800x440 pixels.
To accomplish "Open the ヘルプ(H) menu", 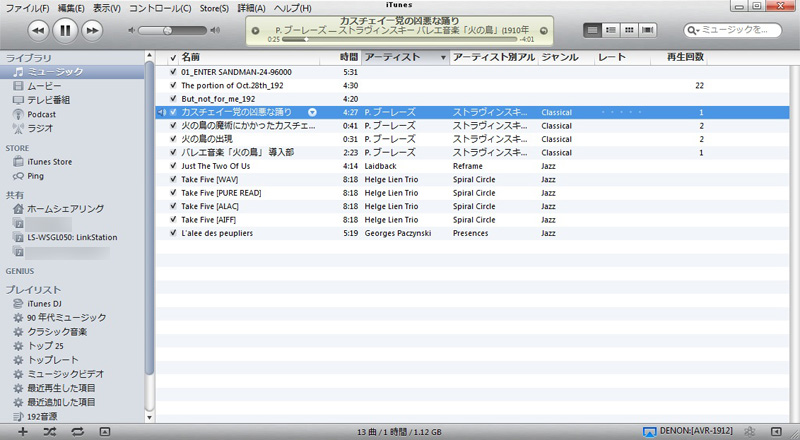I will [x=293, y=8].
